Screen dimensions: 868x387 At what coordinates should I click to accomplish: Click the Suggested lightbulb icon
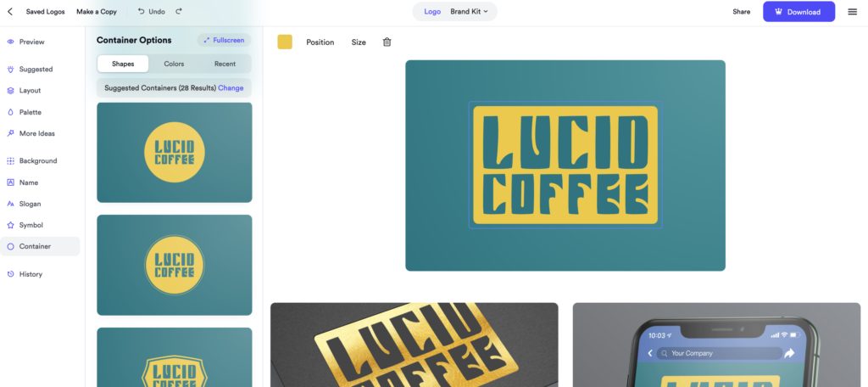(x=10, y=70)
